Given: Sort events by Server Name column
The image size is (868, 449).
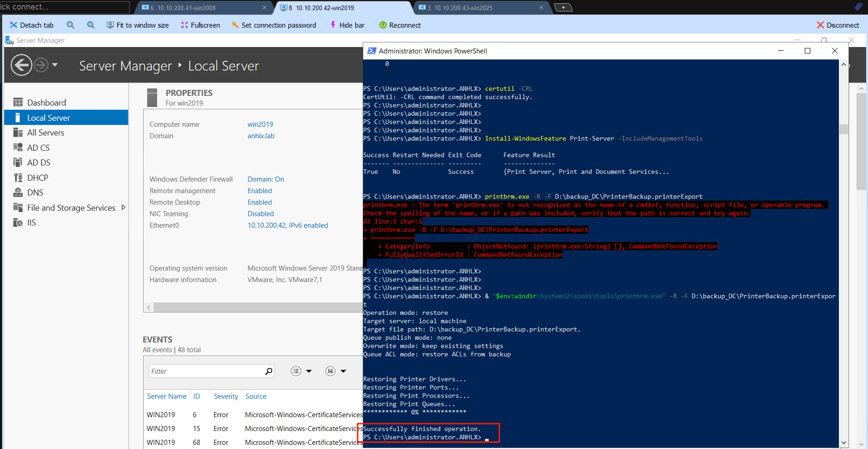Looking at the screenshot, I should click(x=167, y=396).
